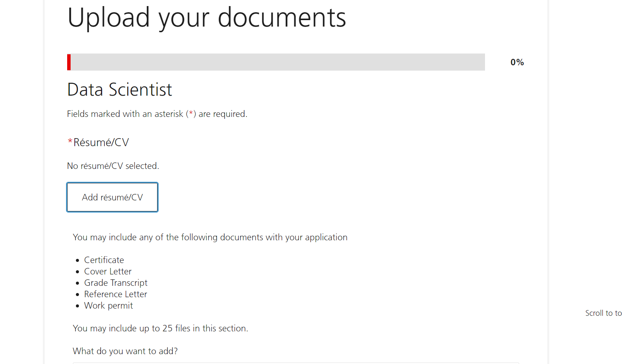The image size is (622, 364).
Task: Select the Work permit list item
Action: [109, 306]
